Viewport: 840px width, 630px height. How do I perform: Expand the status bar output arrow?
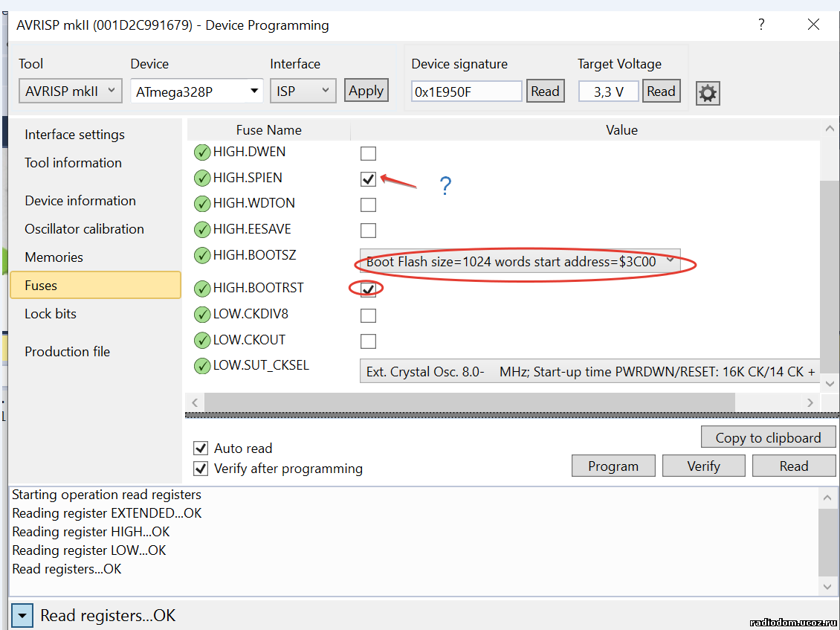tap(22, 616)
